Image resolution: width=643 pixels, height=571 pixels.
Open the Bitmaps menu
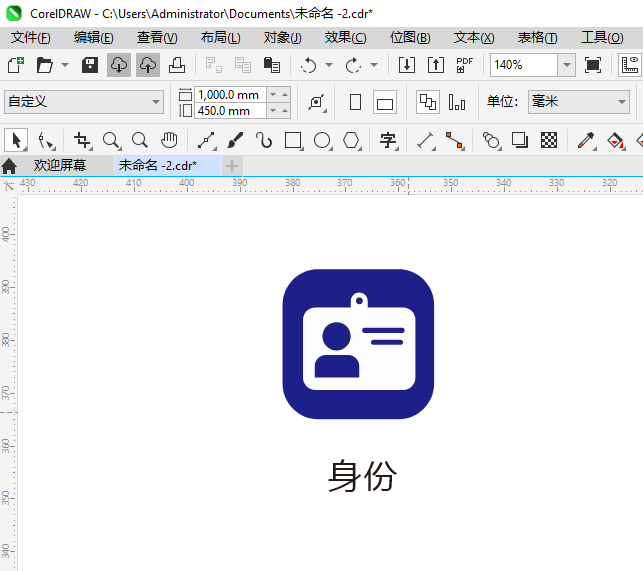click(410, 37)
